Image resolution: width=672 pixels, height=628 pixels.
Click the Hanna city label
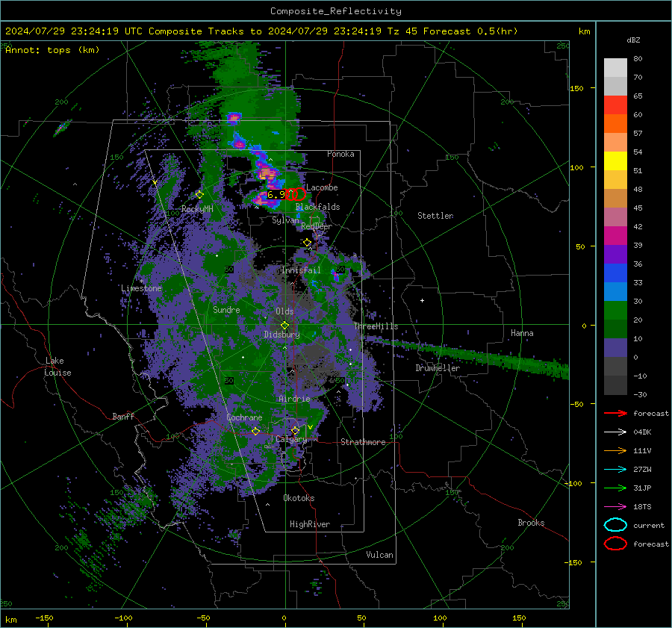522,333
